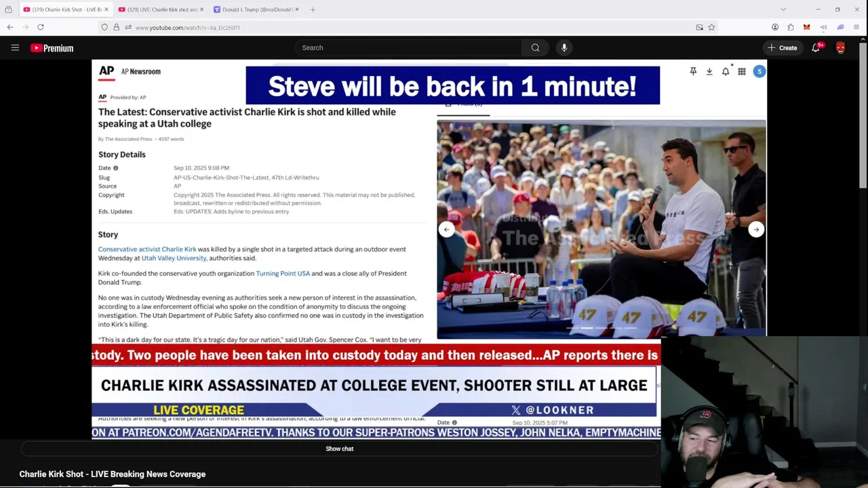868x488 pixels.
Task: Open the Firefox application menu
Action: [x=856, y=27]
